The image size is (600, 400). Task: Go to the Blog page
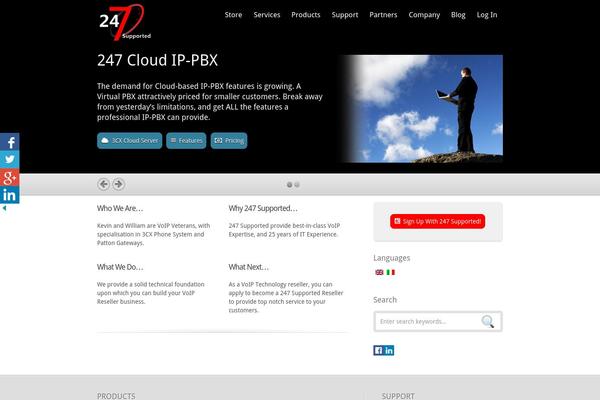coord(458,15)
